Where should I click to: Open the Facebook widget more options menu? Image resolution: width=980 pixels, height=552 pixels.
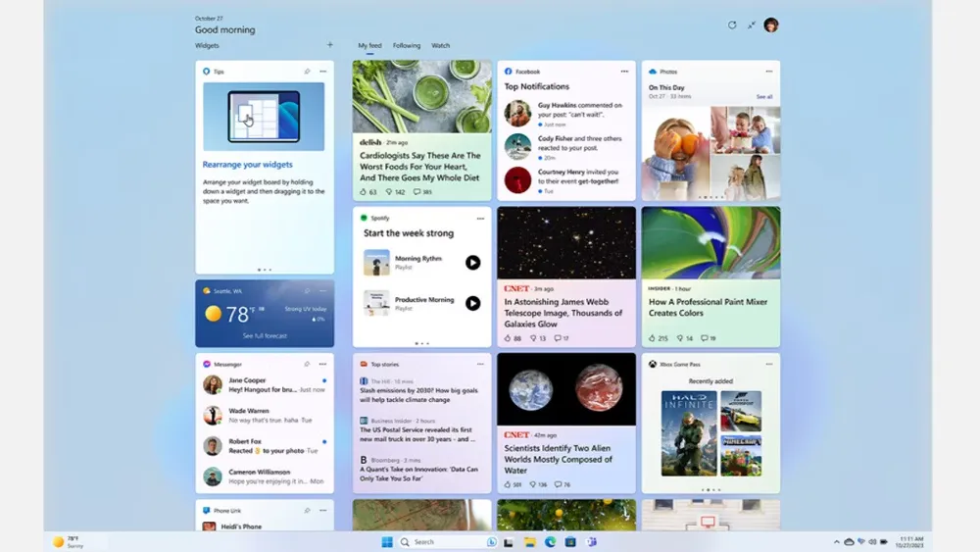click(624, 72)
